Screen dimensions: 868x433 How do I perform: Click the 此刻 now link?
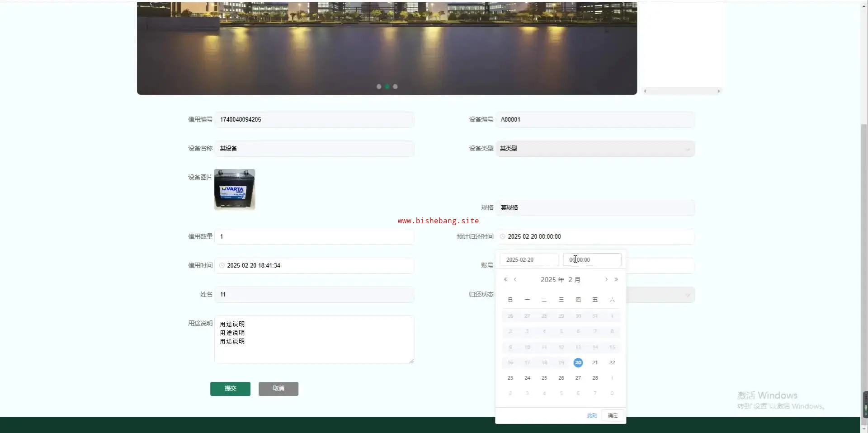[x=591, y=415]
